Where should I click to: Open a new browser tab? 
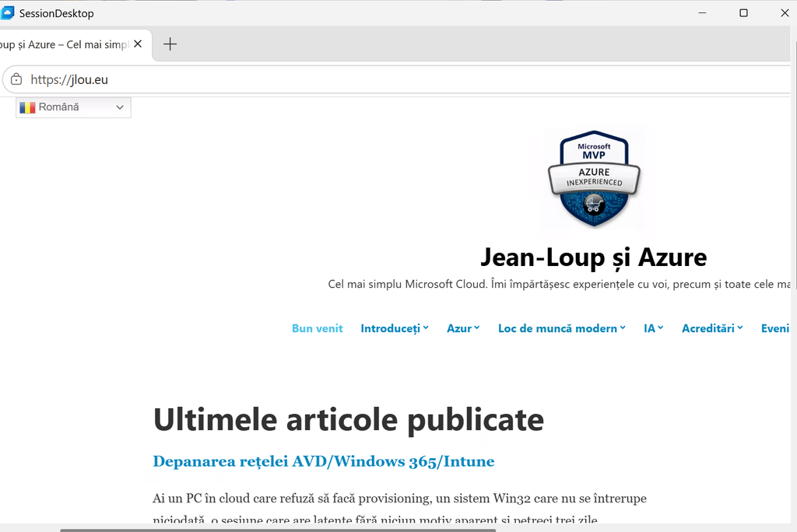point(170,44)
